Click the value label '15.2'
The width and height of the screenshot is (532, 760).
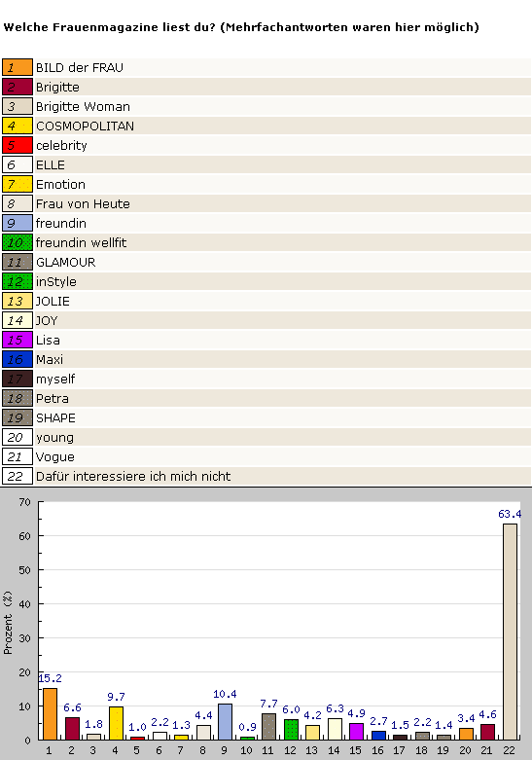coord(50,678)
